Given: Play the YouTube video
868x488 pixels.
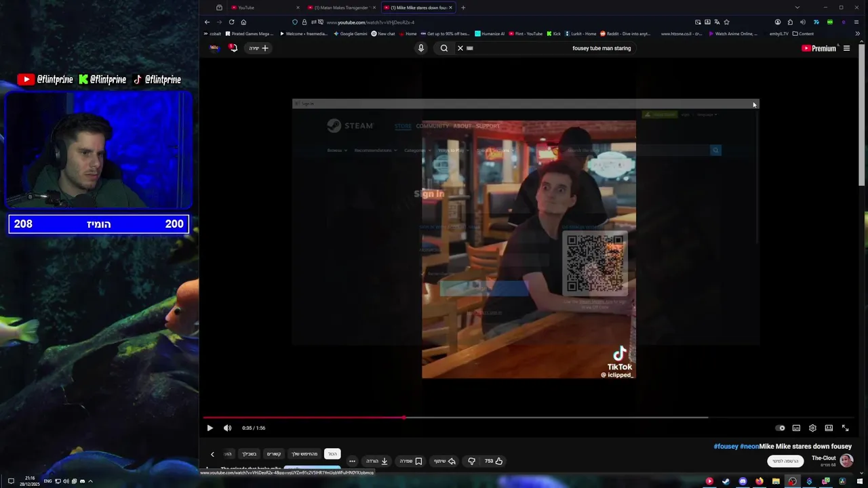Looking at the screenshot, I should 210,428.
